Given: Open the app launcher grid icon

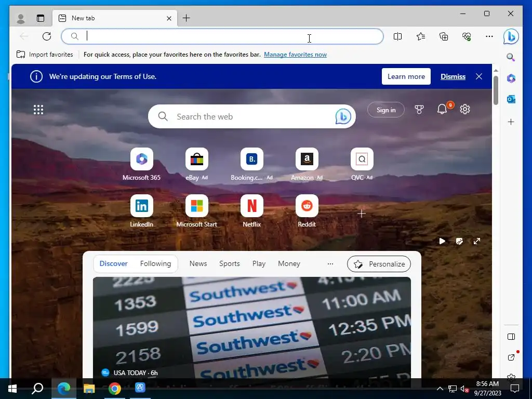Looking at the screenshot, I should pyautogui.click(x=38, y=110).
